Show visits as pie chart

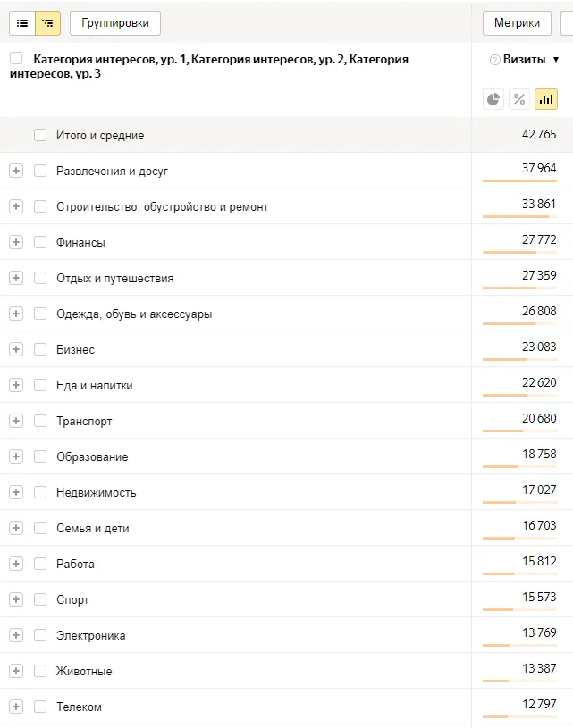(x=493, y=99)
